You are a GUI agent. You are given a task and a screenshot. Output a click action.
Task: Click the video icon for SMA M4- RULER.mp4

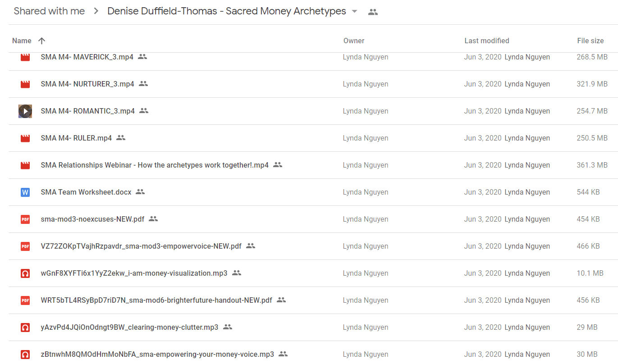pyautogui.click(x=25, y=138)
